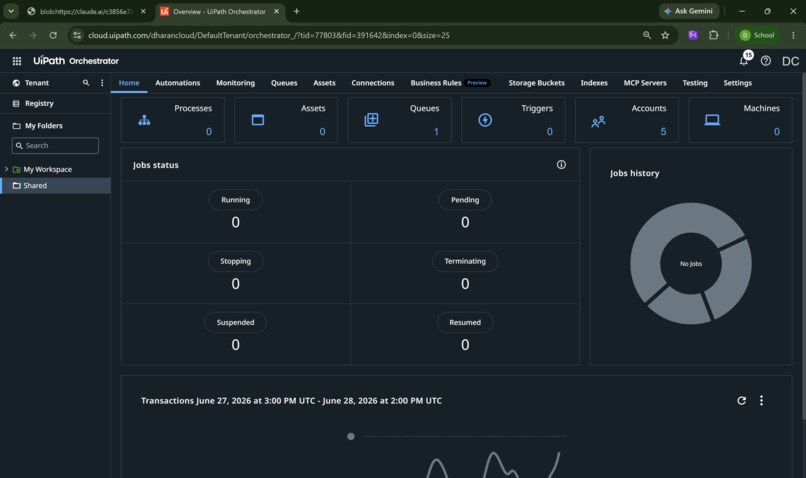This screenshot has height=478, width=806.
Task: Click the Triggers lightning icon
Action: tap(485, 120)
